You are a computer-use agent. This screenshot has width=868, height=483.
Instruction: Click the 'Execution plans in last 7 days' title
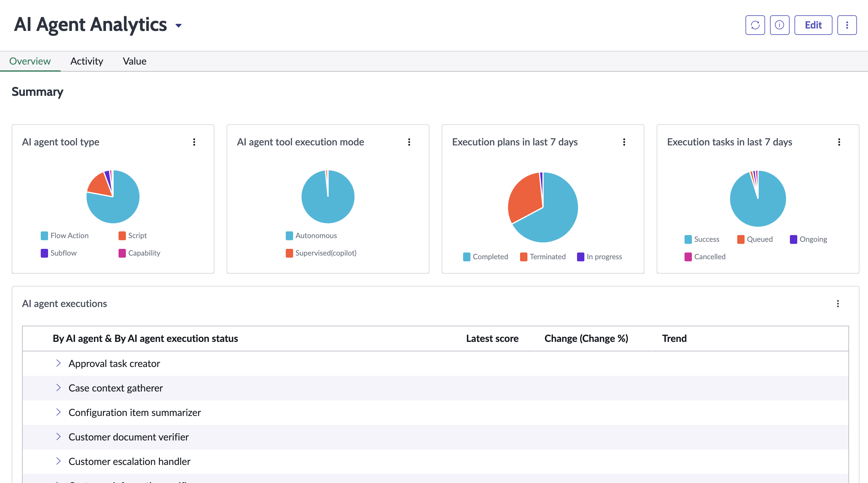point(515,142)
